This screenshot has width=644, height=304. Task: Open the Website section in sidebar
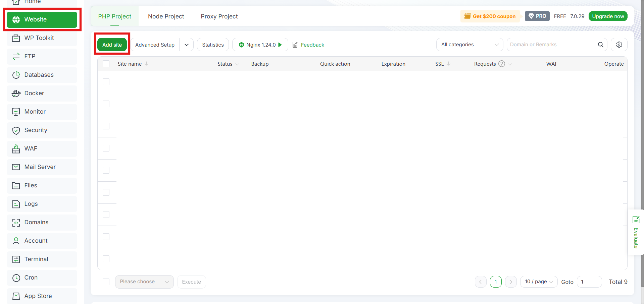pos(42,19)
